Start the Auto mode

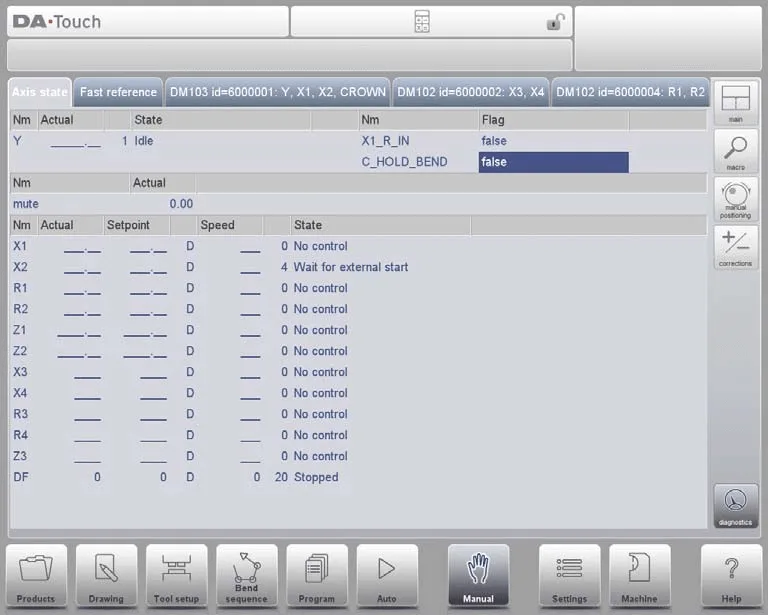[x=387, y=576]
